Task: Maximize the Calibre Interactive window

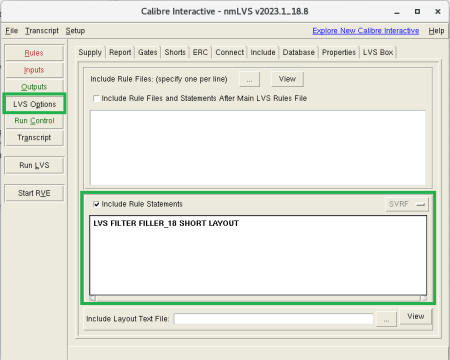Action: click(417, 12)
